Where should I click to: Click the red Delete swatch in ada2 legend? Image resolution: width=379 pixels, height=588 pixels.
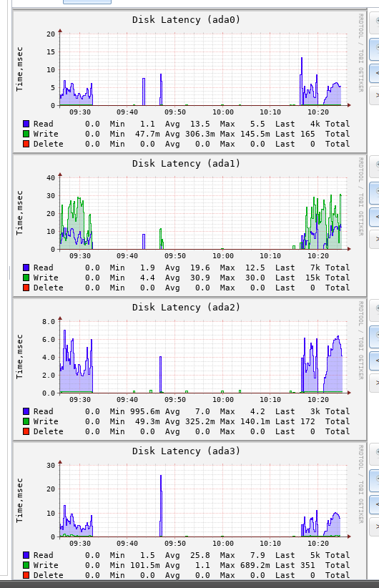pyautogui.click(x=26, y=431)
